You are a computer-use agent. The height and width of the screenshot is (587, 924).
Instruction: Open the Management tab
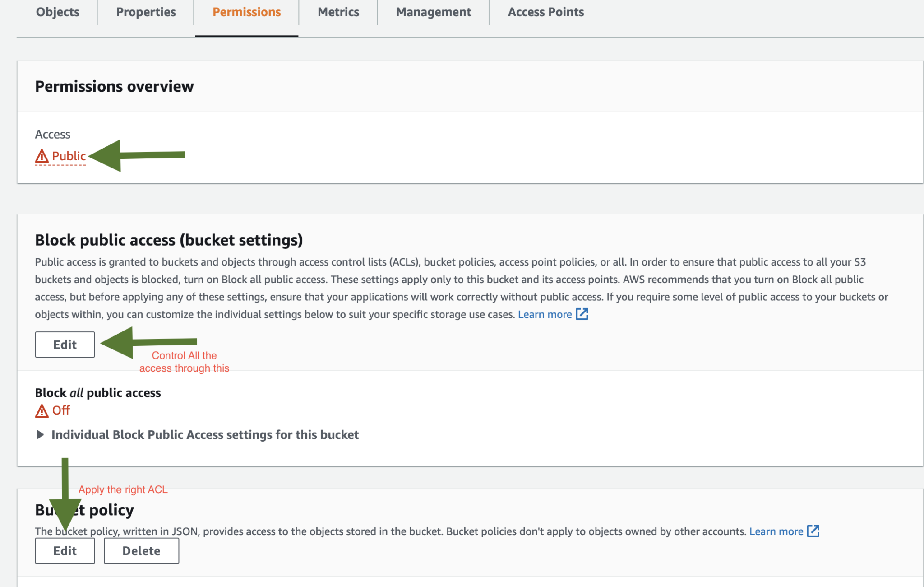433,12
